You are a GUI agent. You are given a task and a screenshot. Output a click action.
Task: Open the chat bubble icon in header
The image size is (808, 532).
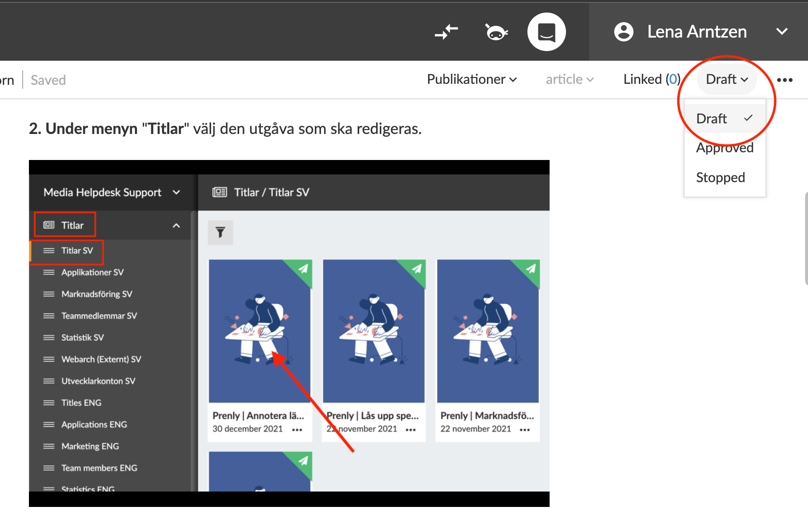pyautogui.click(x=546, y=32)
